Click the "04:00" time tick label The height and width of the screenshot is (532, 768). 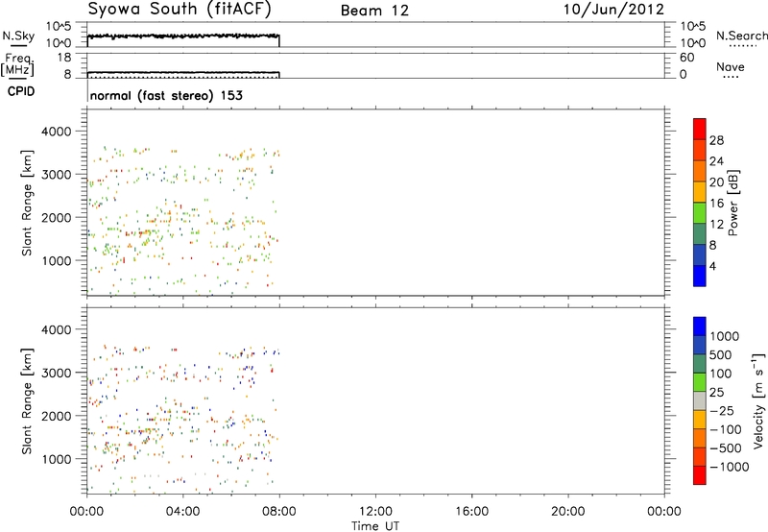[x=182, y=512]
